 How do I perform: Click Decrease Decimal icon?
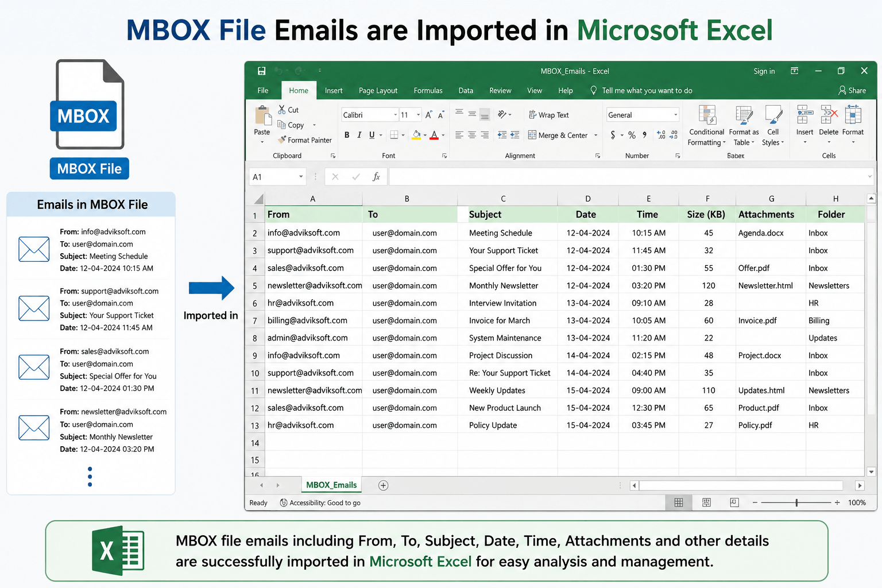(x=674, y=135)
